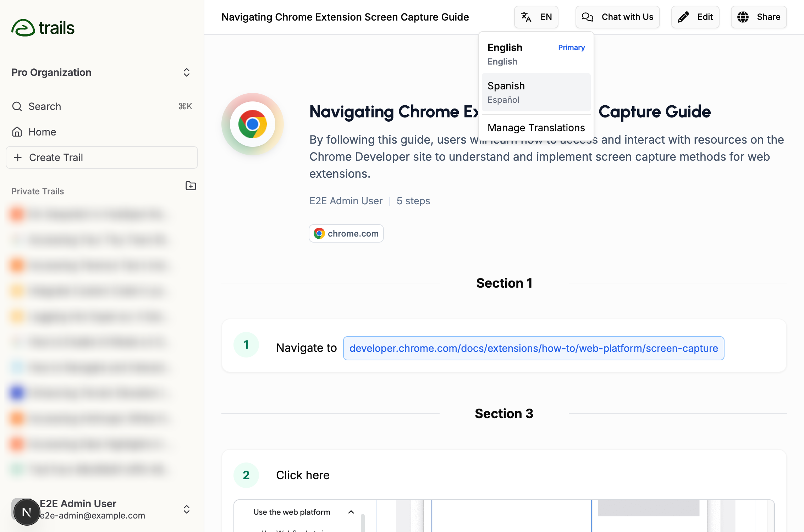The height and width of the screenshot is (532, 804).
Task: Click the 'Click here' step text
Action: [303, 475]
